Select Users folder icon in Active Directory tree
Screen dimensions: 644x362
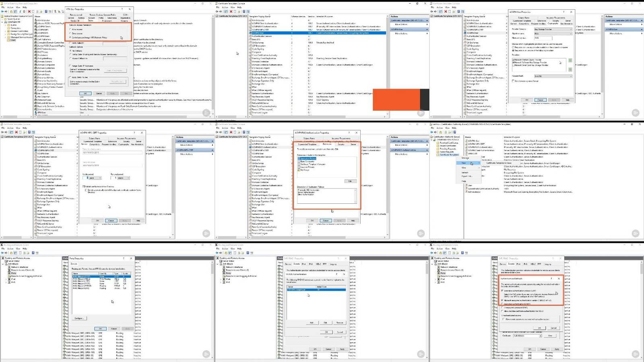coord(9,40)
